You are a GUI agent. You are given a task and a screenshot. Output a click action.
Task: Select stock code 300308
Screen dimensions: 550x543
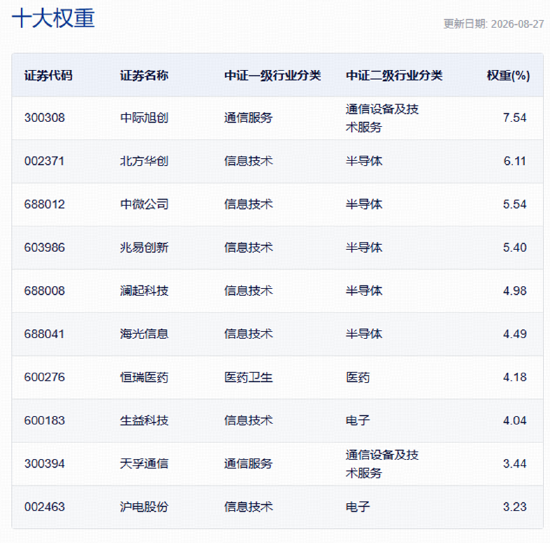[x=45, y=118]
